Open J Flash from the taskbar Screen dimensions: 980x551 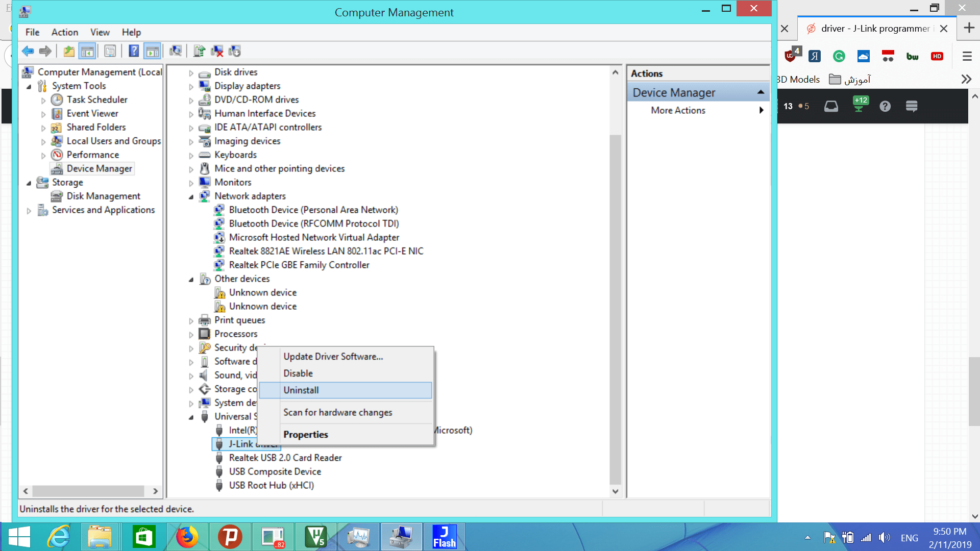(444, 537)
